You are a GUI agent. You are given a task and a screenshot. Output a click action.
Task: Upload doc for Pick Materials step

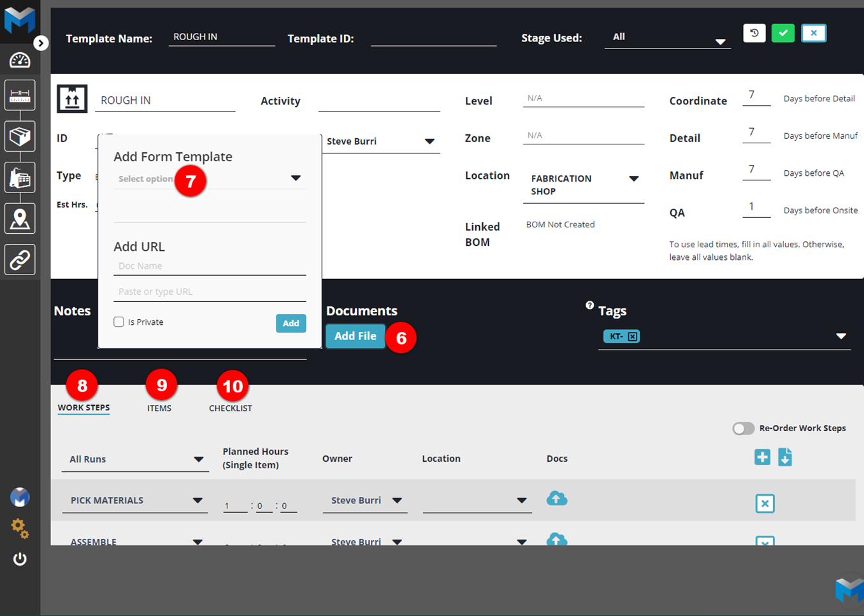[x=556, y=499]
